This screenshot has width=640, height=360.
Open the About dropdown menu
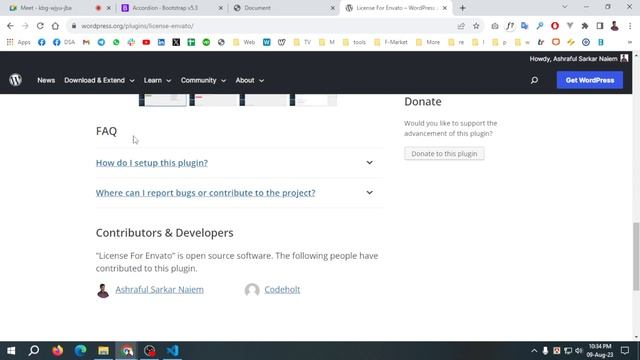249,80
